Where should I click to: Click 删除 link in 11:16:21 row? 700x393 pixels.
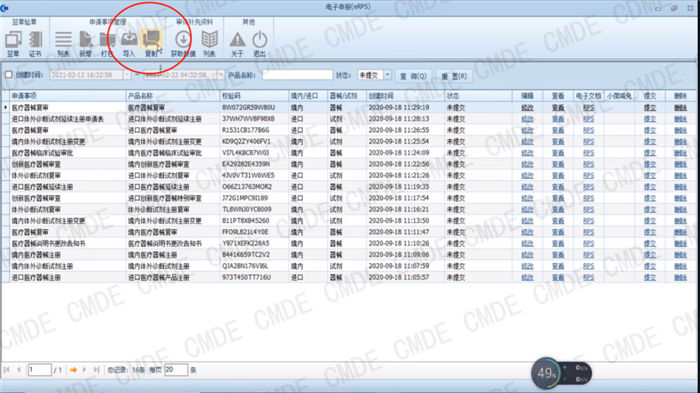(x=680, y=209)
